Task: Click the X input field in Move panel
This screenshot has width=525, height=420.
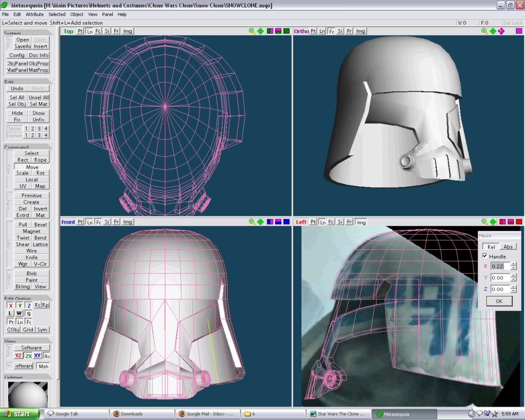Action: click(500, 266)
